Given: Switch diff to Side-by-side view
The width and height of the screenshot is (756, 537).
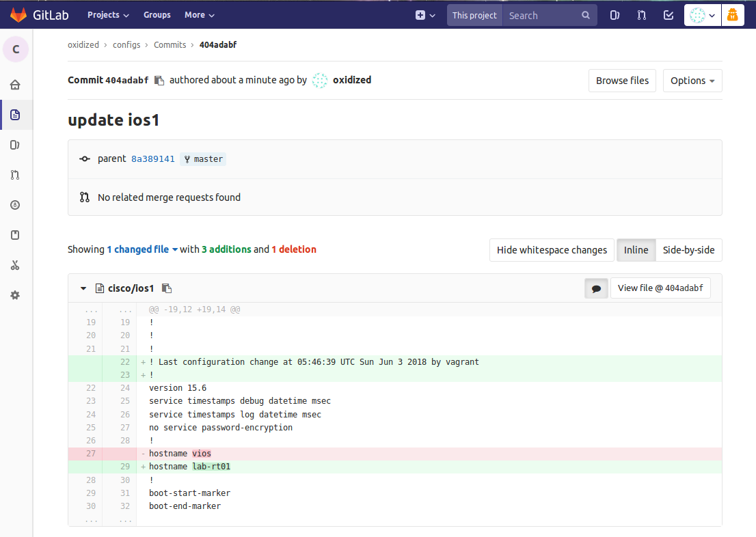Looking at the screenshot, I should [688, 250].
